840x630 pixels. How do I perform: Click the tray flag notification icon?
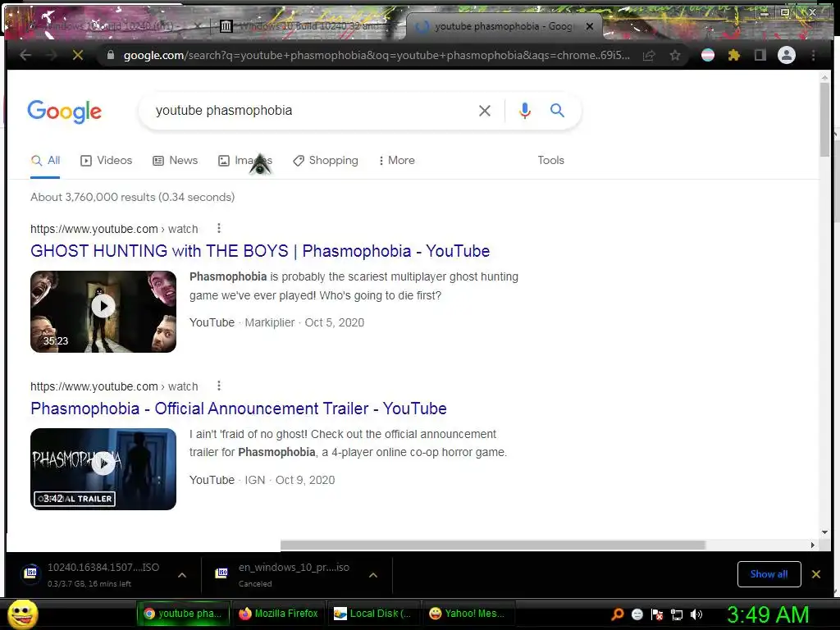(x=657, y=614)
